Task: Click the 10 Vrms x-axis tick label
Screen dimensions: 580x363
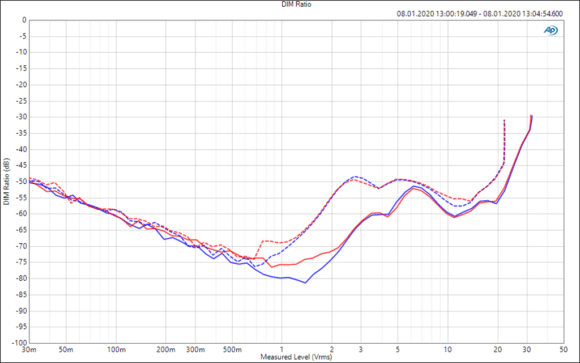Action: 448,350
